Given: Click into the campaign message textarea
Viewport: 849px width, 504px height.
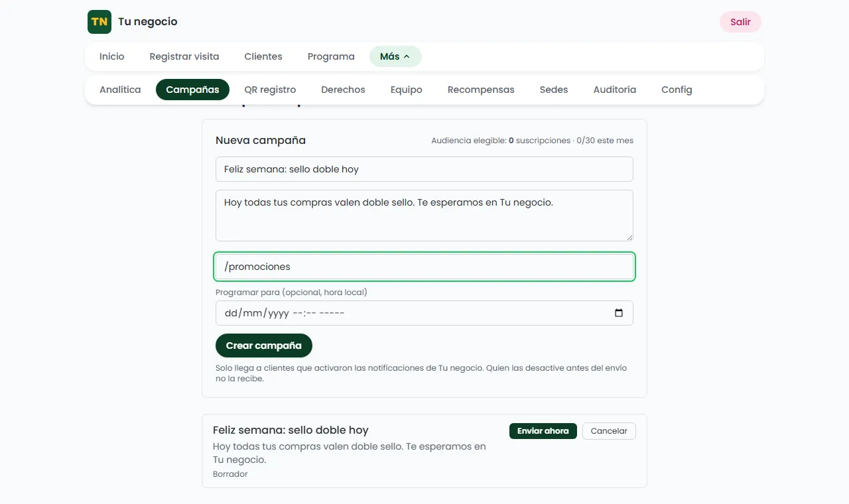Looking at the screenshot, I should coord(424,216).
